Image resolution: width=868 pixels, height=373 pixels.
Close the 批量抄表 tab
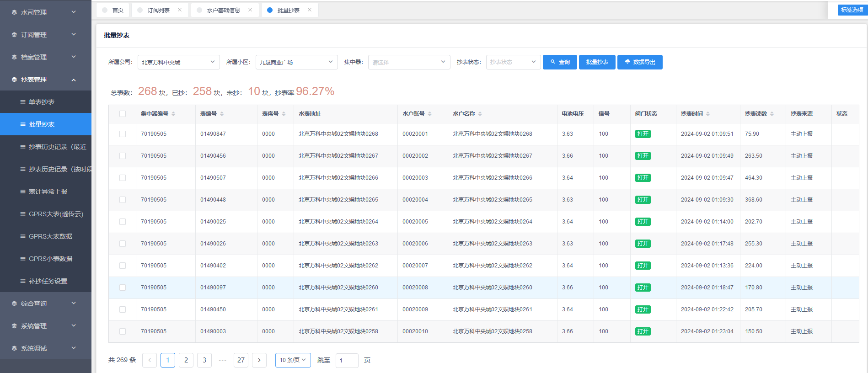pyautogui.click(x=310, y=10)
